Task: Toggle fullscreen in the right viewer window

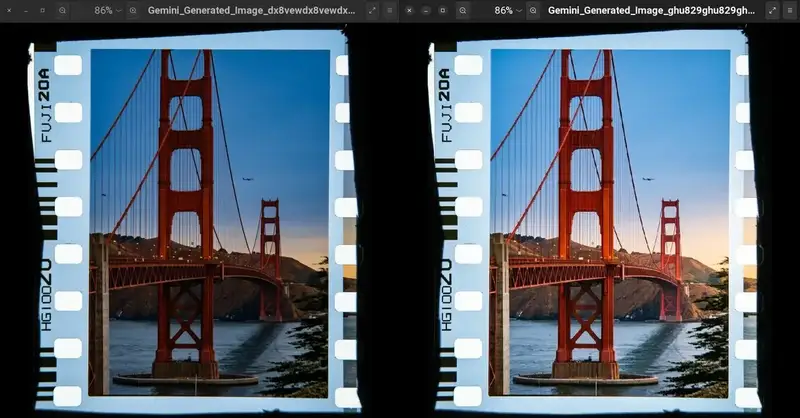Action: tap(772, 10)
